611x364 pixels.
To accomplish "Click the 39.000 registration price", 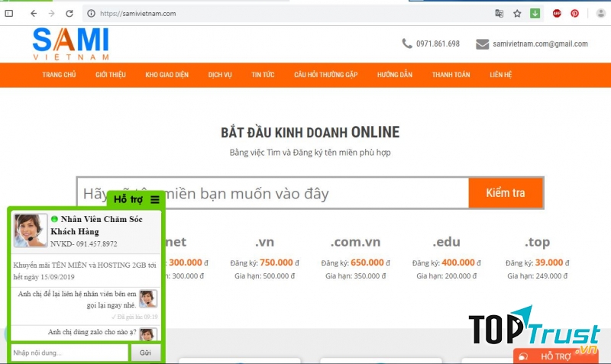I will (549, 263).
